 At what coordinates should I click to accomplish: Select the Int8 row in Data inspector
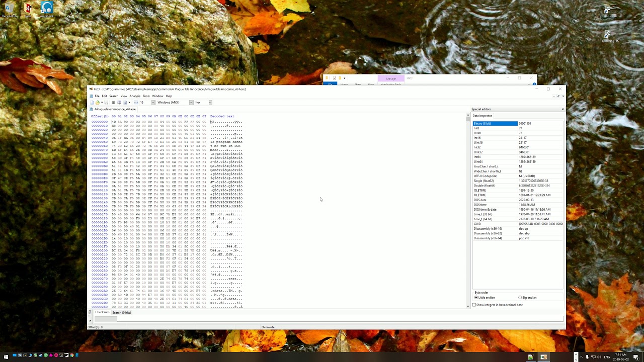pyautogui.click(x=518, y=128)
